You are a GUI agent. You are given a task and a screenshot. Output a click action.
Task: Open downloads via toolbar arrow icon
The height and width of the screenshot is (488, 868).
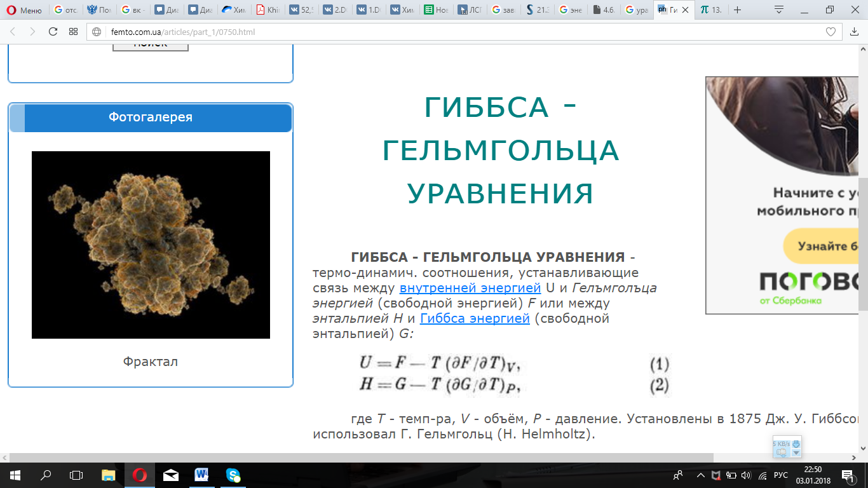point(855,32)
